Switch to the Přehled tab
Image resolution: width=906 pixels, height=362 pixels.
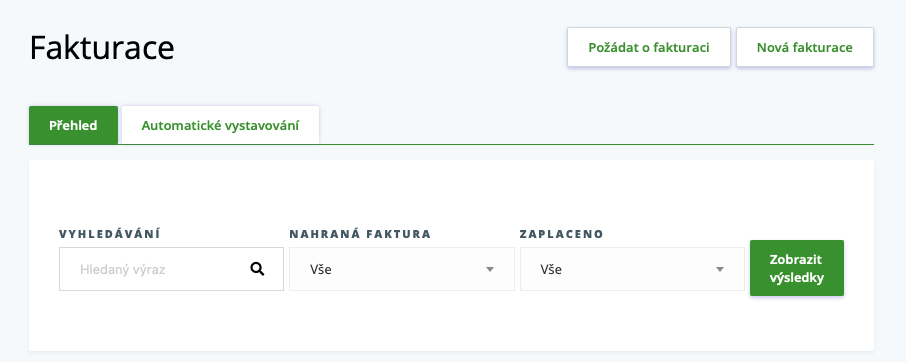(73, 125)
